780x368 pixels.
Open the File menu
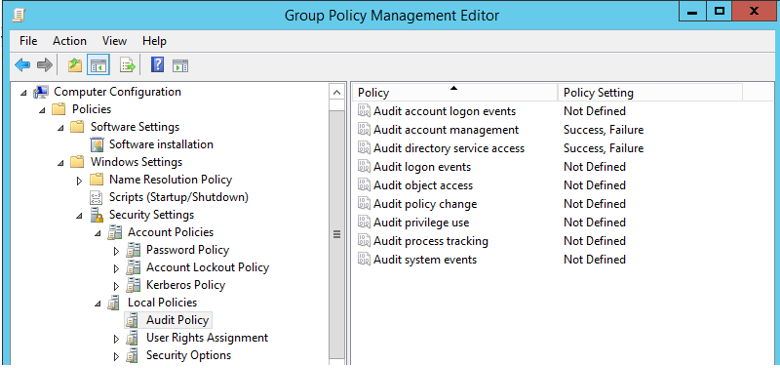coord(28,41)
